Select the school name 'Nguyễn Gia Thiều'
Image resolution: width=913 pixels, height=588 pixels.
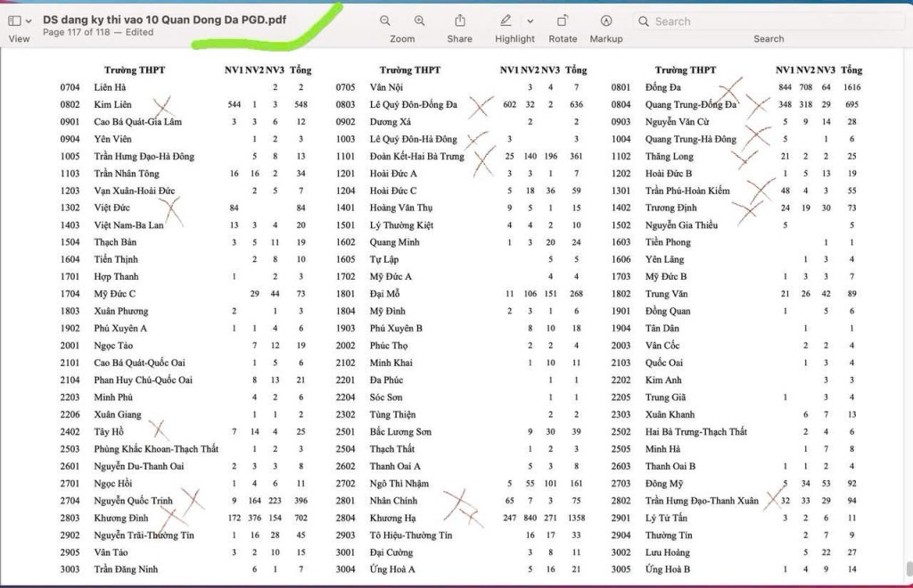[681, 225]
